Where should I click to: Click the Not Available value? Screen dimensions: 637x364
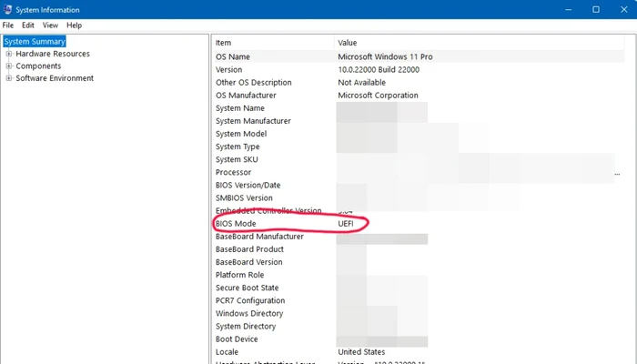coord(361,83)
